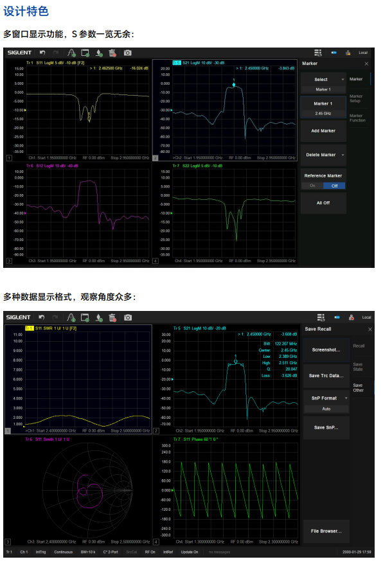Click the list menu icon beside Local, upper toolbar
This screenshot has height=566, width=392.
pyautogui.click(x=318, y=53)
